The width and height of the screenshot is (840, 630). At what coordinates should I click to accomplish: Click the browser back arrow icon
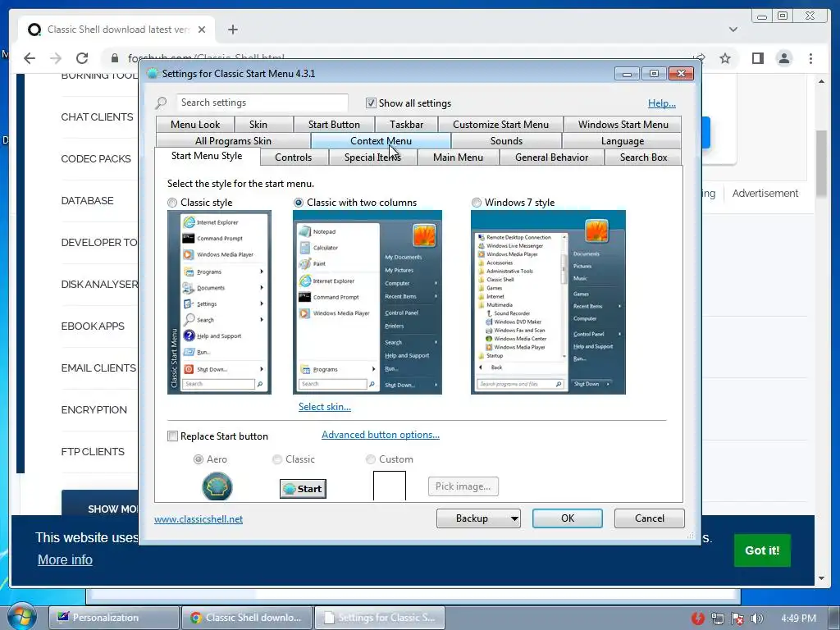pos(30,58)
